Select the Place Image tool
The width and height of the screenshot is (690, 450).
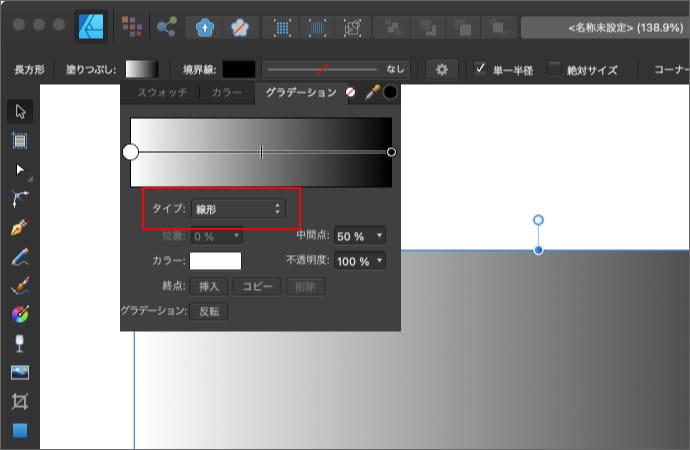click(20, 373)
